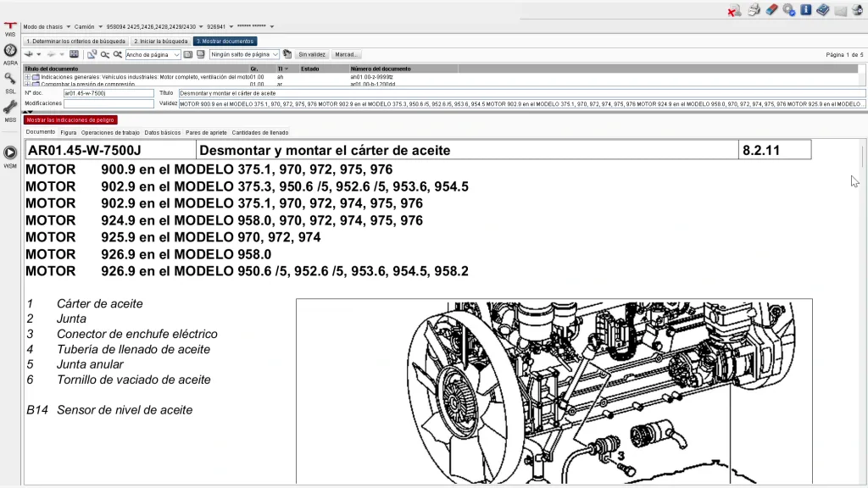
Task: Go back with the left arrow icon
Action: click(29, 54)
